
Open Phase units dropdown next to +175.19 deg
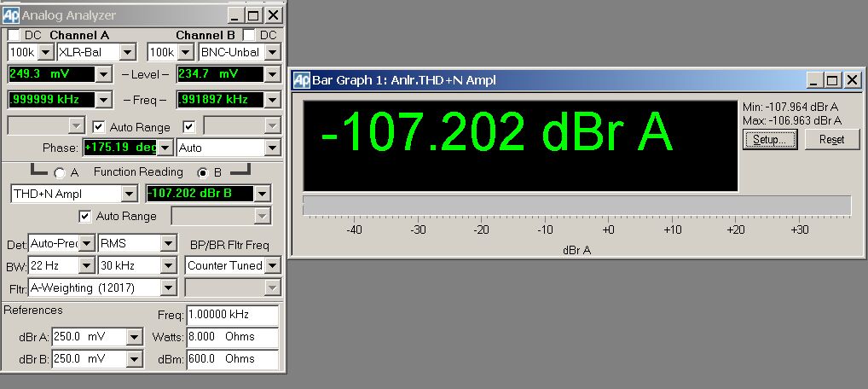pos(165,148)
